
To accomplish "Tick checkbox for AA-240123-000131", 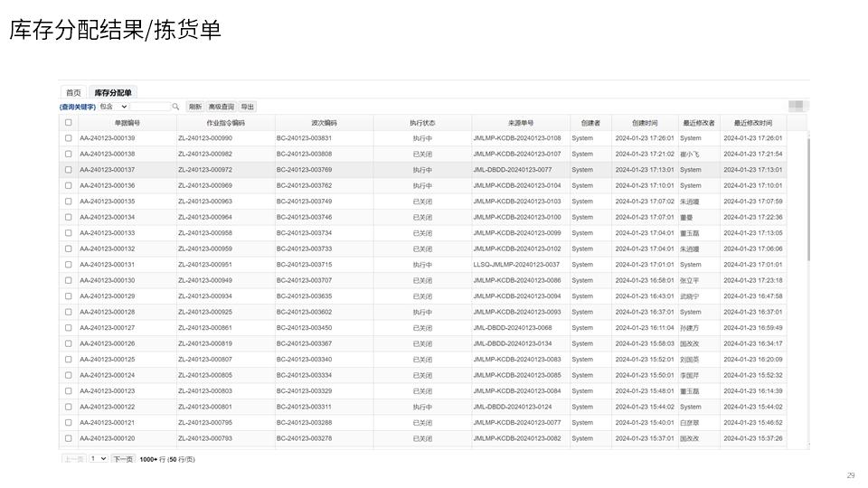I will (x=68, y=265).
